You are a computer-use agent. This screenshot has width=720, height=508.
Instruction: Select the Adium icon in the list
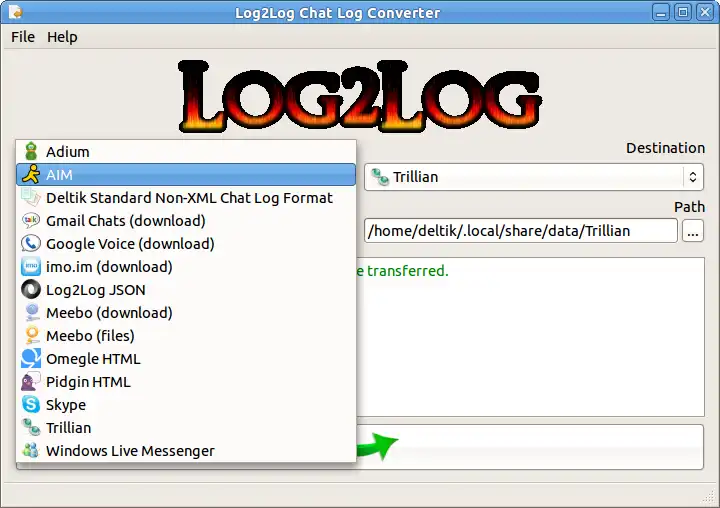[31, 152]
